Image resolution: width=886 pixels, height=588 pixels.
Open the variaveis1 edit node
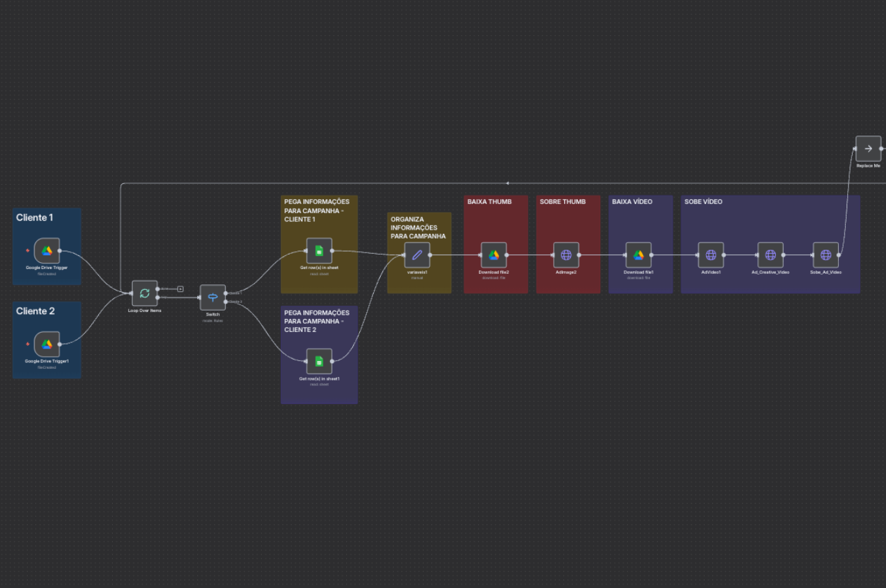417,255
